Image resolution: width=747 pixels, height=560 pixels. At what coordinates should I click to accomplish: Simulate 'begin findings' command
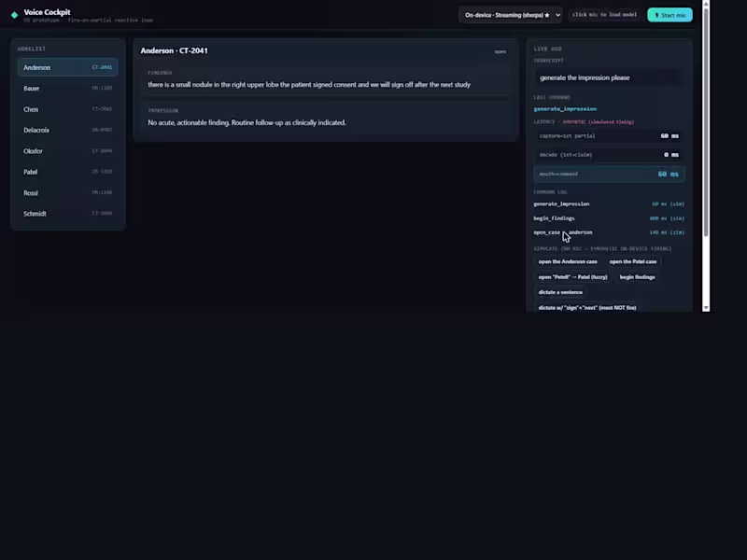[x=638, y=276]
